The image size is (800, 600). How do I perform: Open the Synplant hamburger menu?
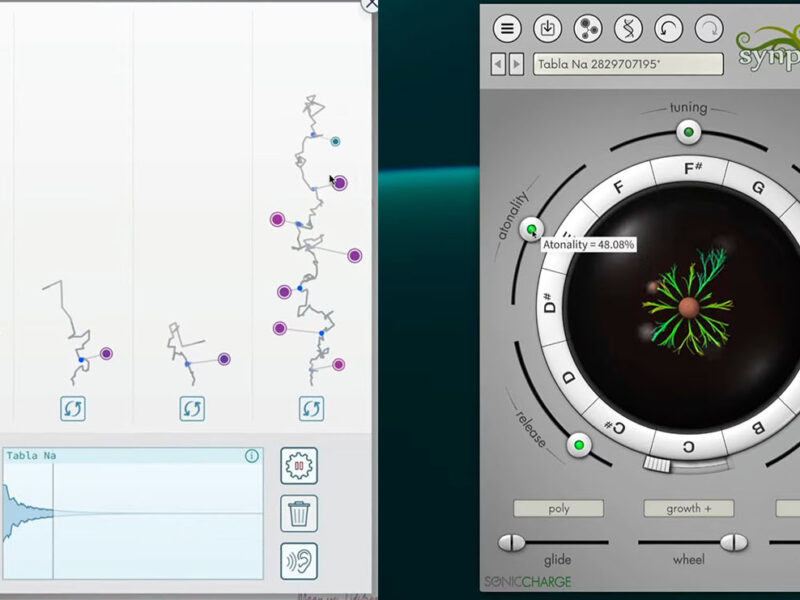(508, 28)
